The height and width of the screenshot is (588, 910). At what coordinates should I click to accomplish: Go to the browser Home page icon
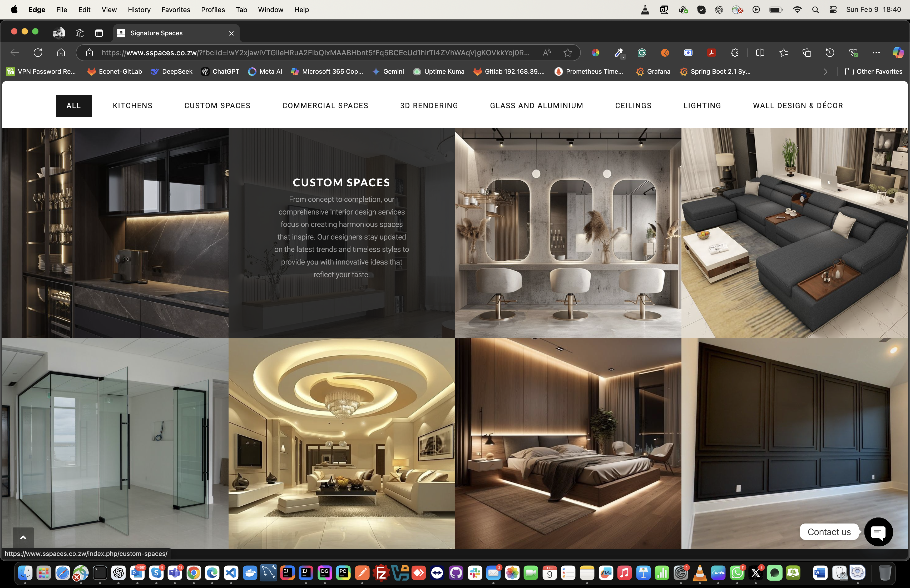tap(61, 53)
